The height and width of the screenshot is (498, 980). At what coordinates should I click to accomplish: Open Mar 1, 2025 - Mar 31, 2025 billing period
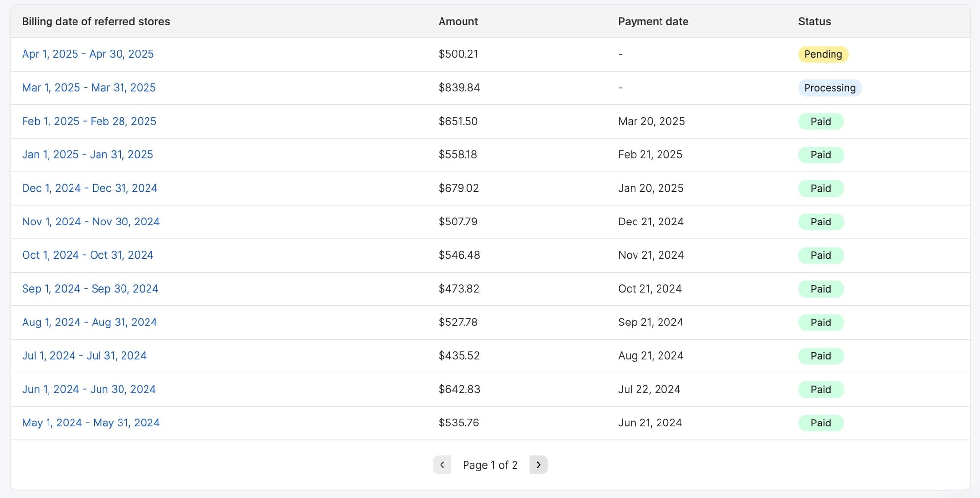(89, 88)
